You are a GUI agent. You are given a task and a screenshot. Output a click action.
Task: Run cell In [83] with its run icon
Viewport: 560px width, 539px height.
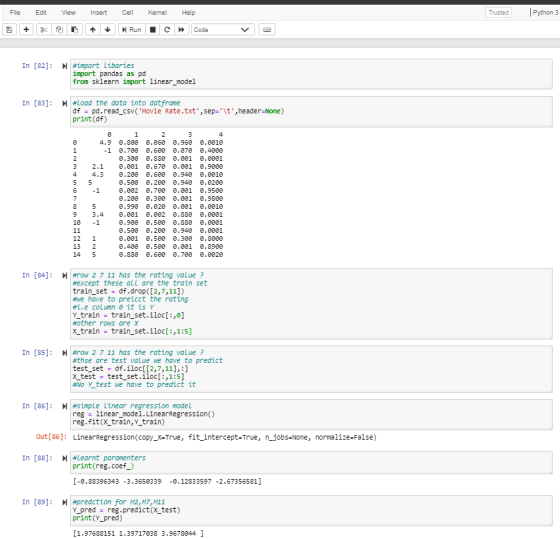[x=65, y=104]
